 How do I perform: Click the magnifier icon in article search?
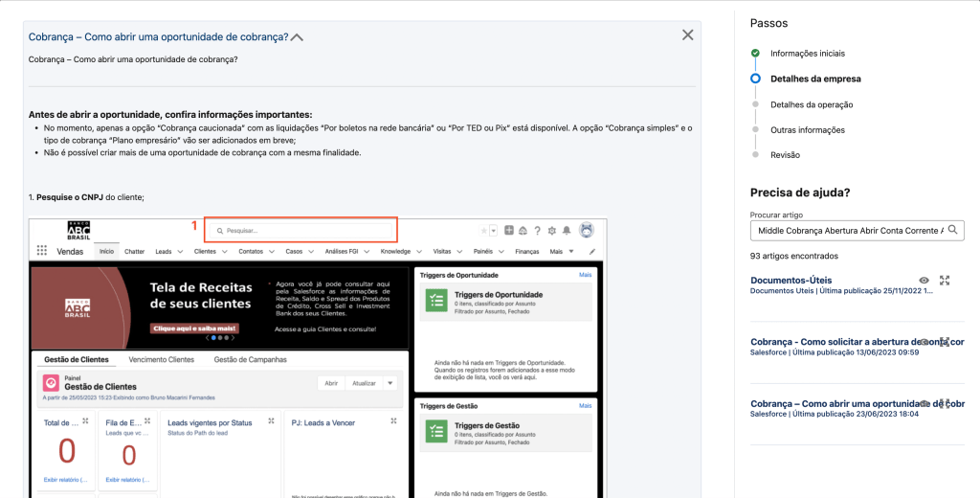(x=952, y=230)
